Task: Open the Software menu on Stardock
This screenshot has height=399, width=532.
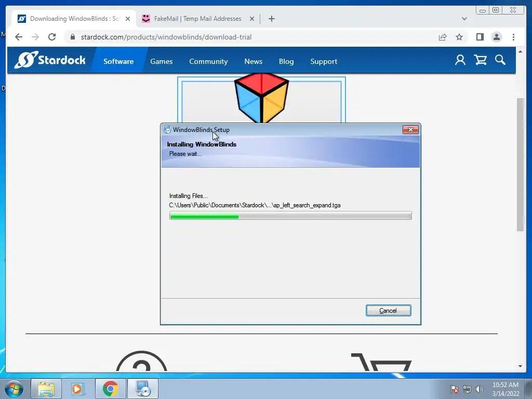Action: click(118, 61)
